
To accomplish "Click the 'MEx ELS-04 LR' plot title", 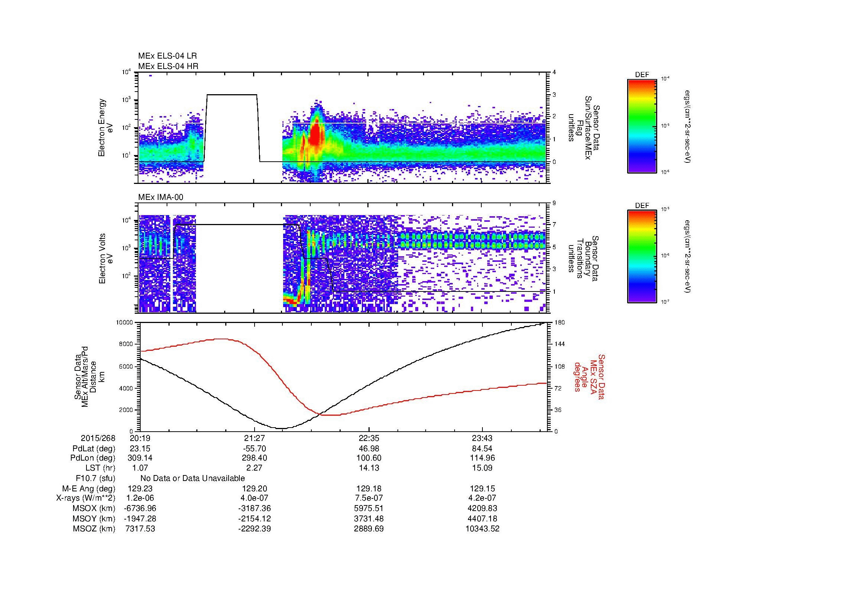I will point(167,56).
